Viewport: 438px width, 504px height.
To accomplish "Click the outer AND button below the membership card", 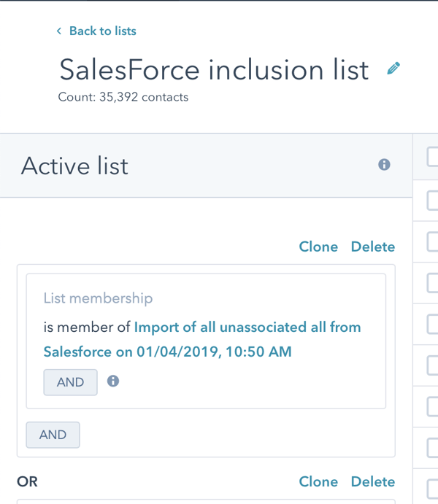I will click(53, 435).
